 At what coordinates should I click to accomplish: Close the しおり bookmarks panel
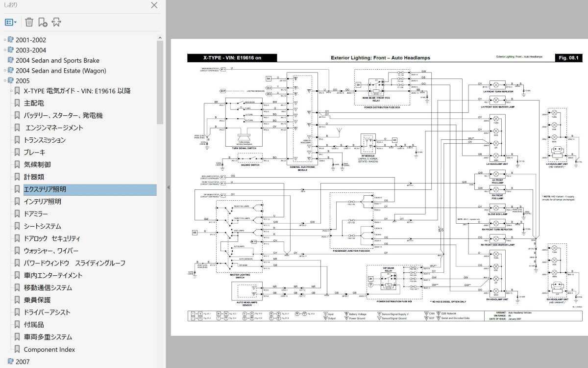(154, 5)
